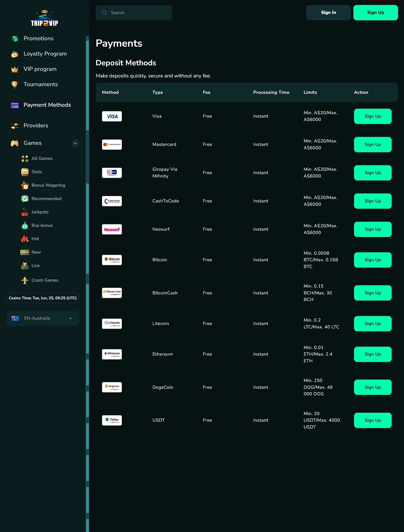Click the top Sign Up button
The width and height of the screenshot is (404, 532).
[376, 13]
